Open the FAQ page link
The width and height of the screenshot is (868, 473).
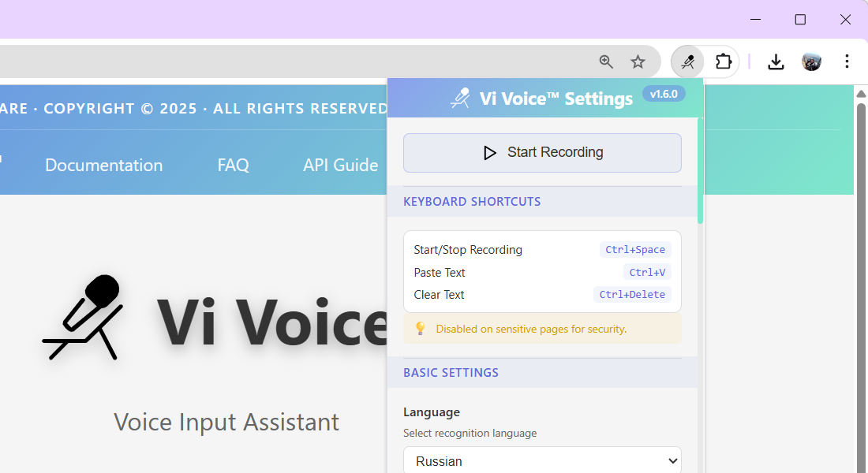point(233,165)
